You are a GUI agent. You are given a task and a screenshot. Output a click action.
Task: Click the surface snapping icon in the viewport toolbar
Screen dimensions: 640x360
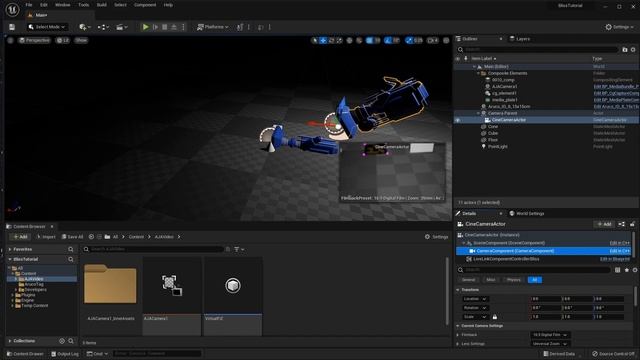pos(359,40)
